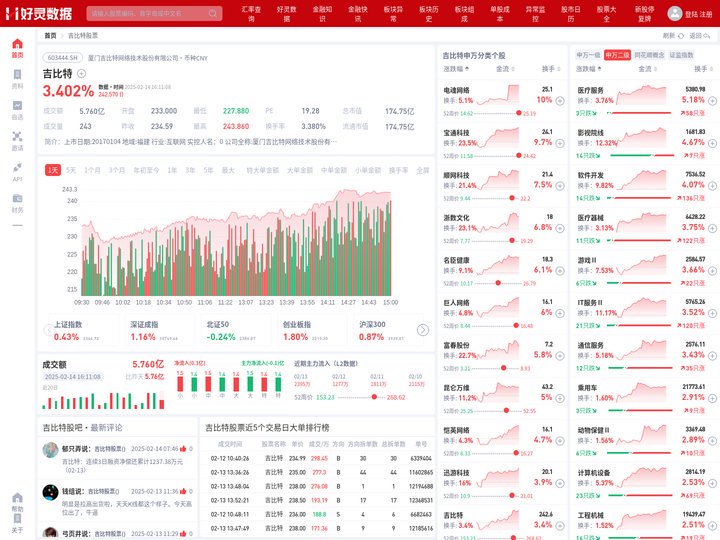Click the 603444.SH stock code badge

tap(63, 58)
